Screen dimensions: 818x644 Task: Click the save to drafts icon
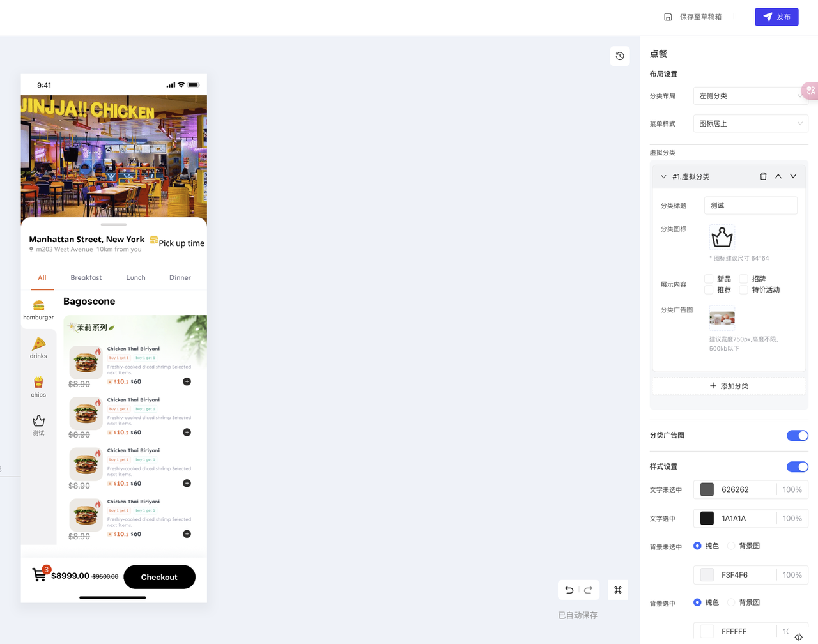pyautogui.click(x=668, y=17)
